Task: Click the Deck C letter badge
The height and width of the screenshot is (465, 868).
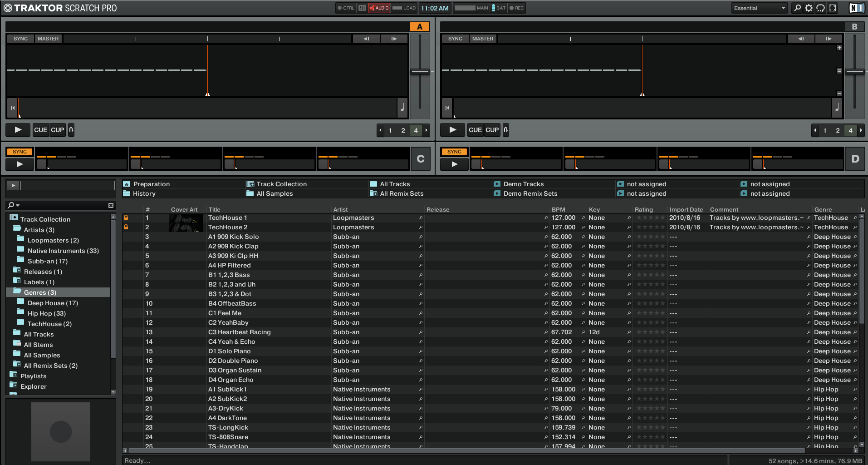Action: pyautogui.click(x=421, y=159)
